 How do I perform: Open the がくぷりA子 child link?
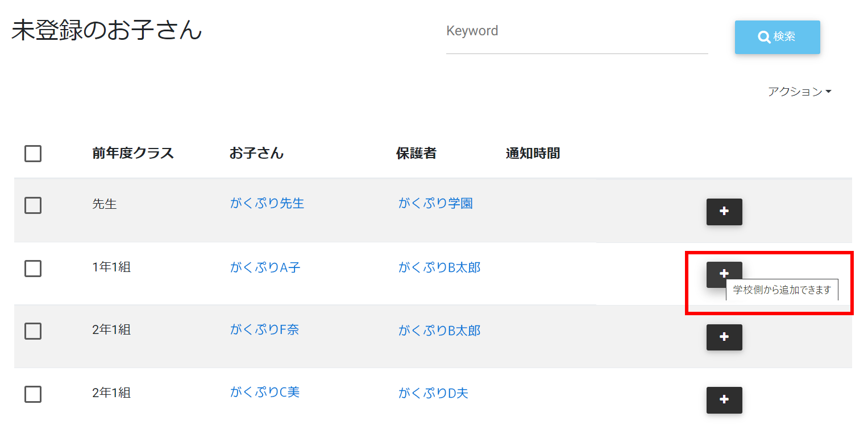[265, 267]
